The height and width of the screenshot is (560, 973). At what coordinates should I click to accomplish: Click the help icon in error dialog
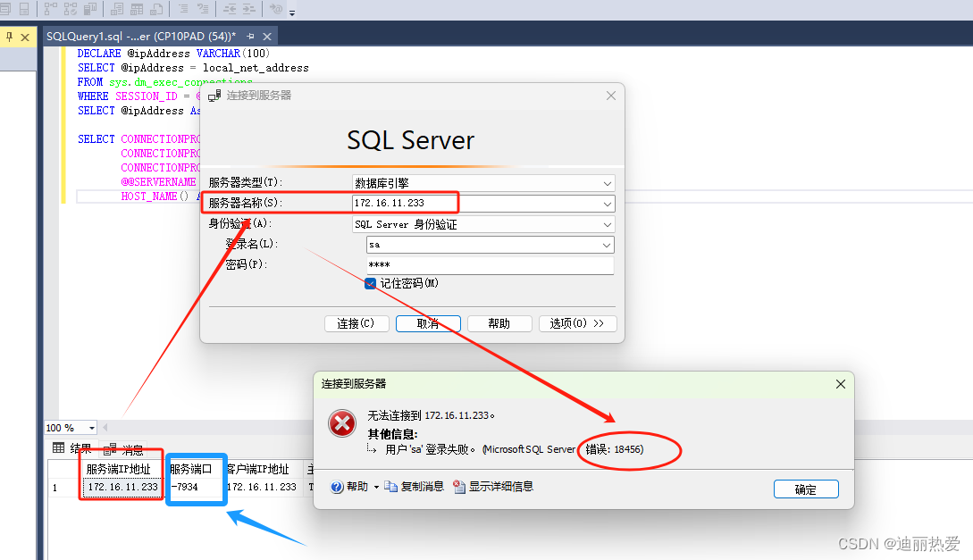337,487
